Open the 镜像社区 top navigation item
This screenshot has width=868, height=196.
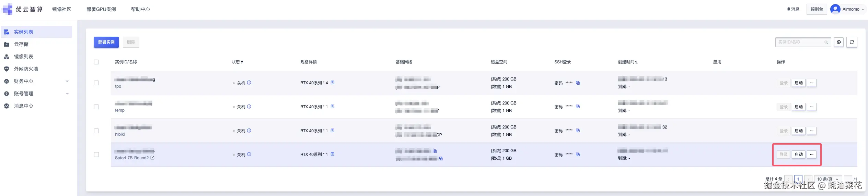(62, 9)
